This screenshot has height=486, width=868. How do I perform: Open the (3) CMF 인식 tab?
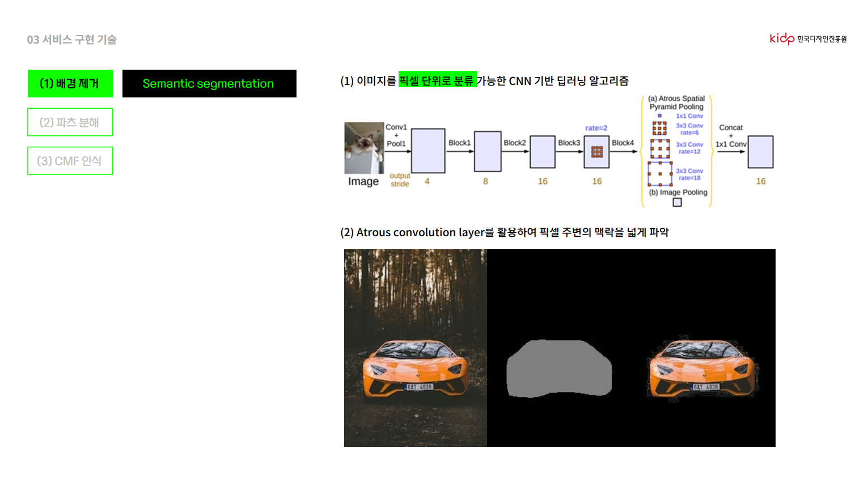click(x=70, y=161)
